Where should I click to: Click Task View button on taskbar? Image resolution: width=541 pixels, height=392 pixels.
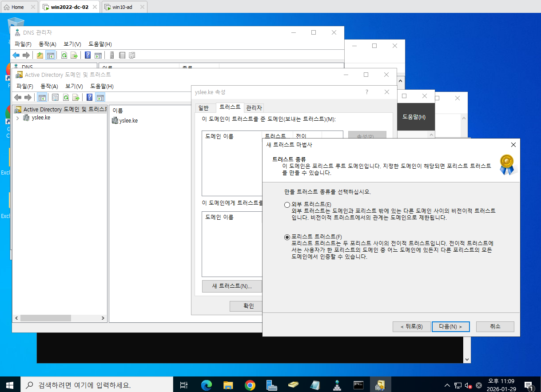pyautogui.click(x=184, y=385)
